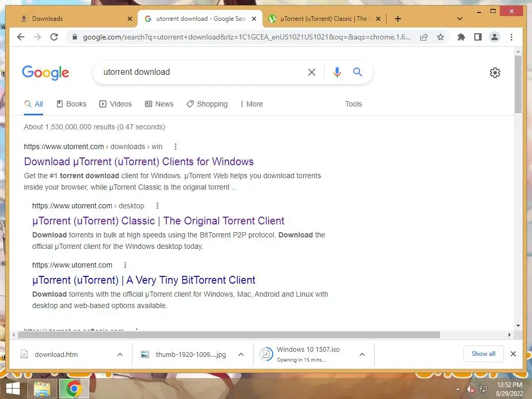Filter results by Books

point(72,104)
